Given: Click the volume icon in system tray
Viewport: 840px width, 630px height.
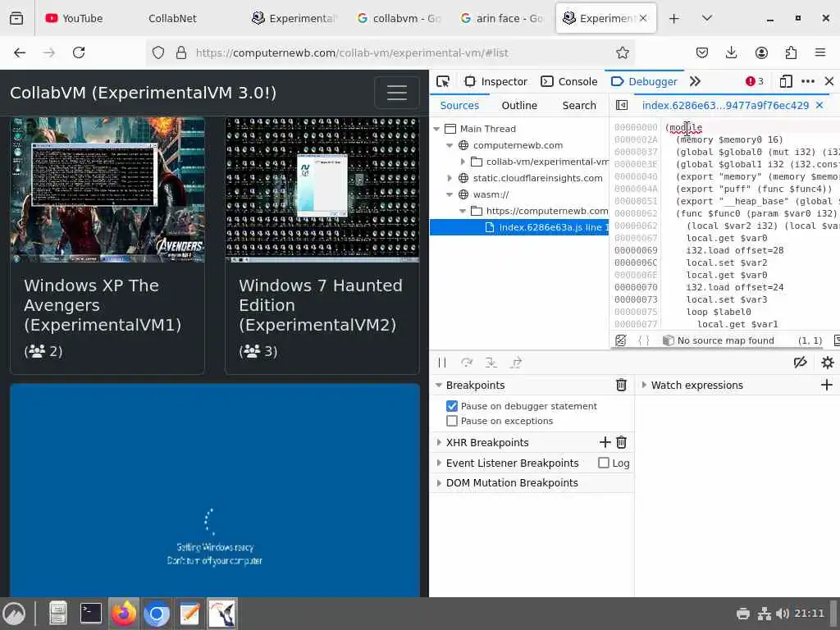Looking at the screenshot, I should pos(782,614).
